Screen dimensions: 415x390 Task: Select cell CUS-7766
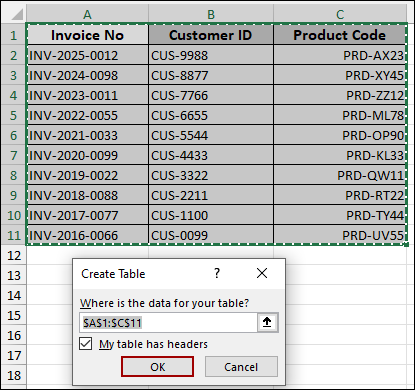click(211, 95)
